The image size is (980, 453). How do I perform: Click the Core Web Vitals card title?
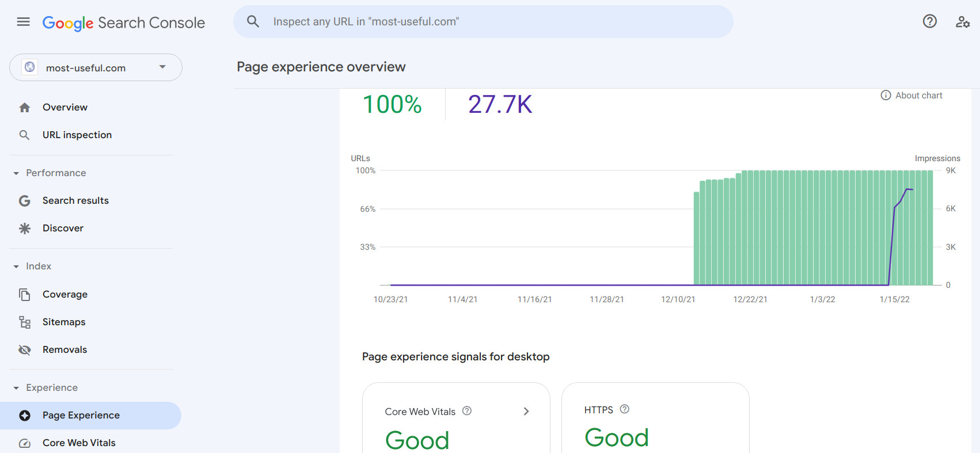(420, 412)
